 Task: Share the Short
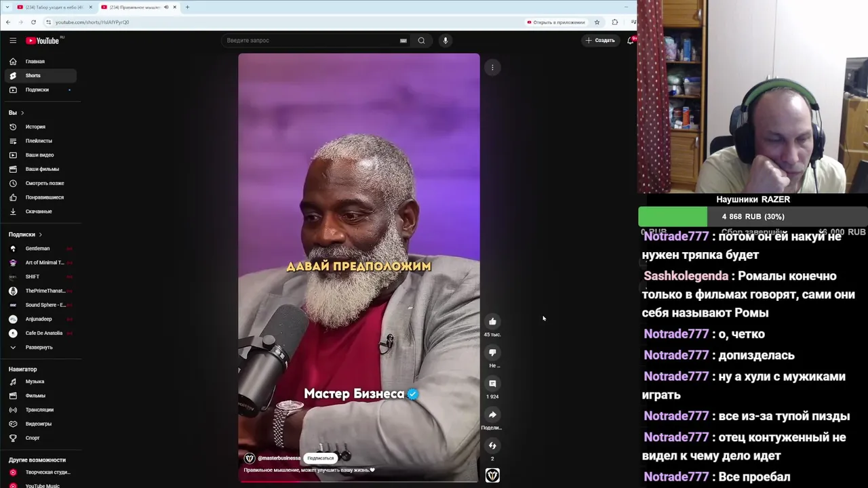pos(492,415)
